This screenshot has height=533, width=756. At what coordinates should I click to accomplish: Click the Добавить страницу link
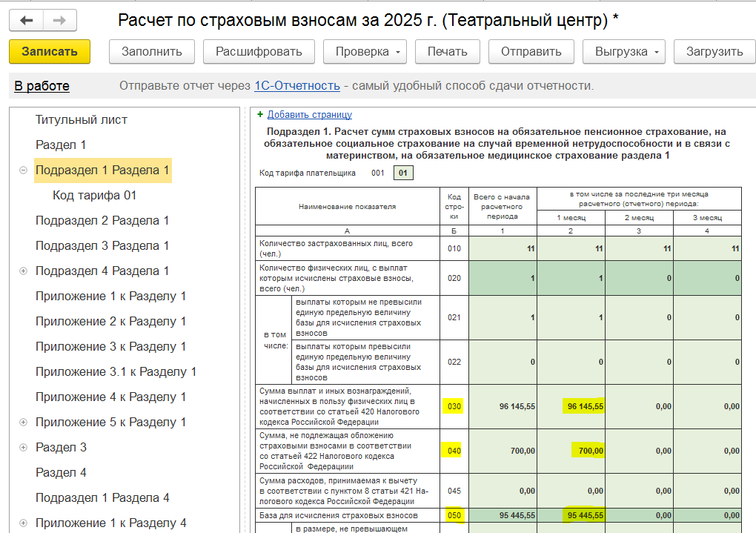click(309, 115)
